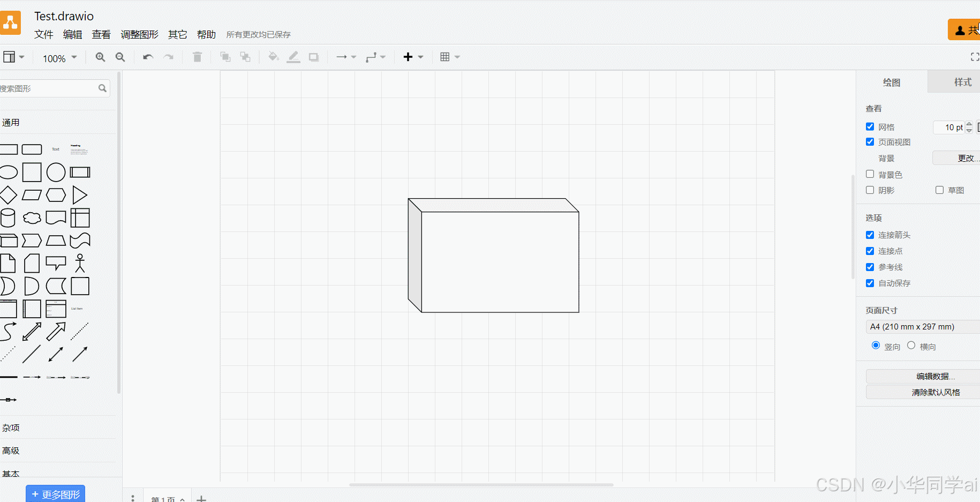The height and width of the screenshot is (502, 980).
Task: Select the bidirectional block arrow shape
Action: tap(32, 332)
